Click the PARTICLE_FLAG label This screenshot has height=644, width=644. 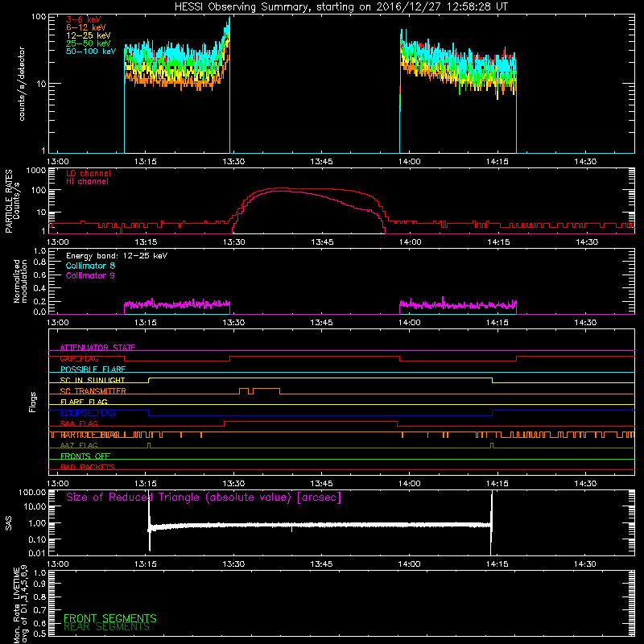pos(89,435)
